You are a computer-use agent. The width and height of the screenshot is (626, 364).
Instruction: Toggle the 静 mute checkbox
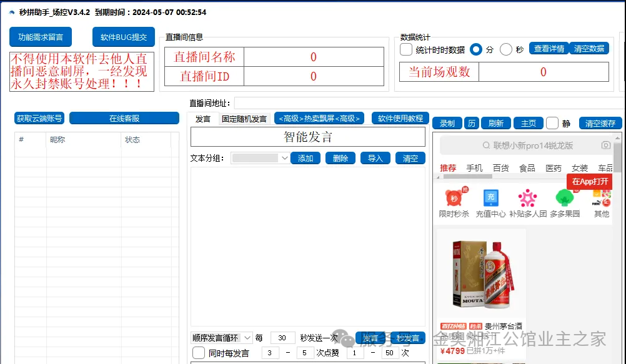552,123
